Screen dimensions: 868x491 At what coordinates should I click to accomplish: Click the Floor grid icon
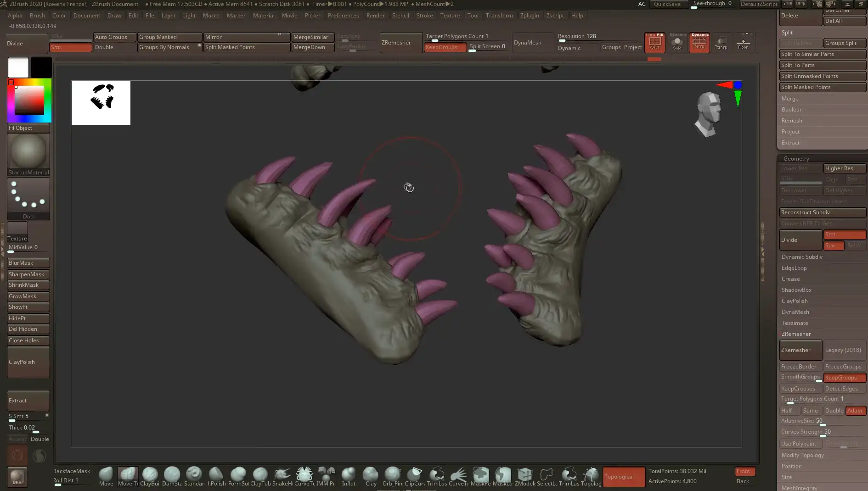[x=743, y=42]
